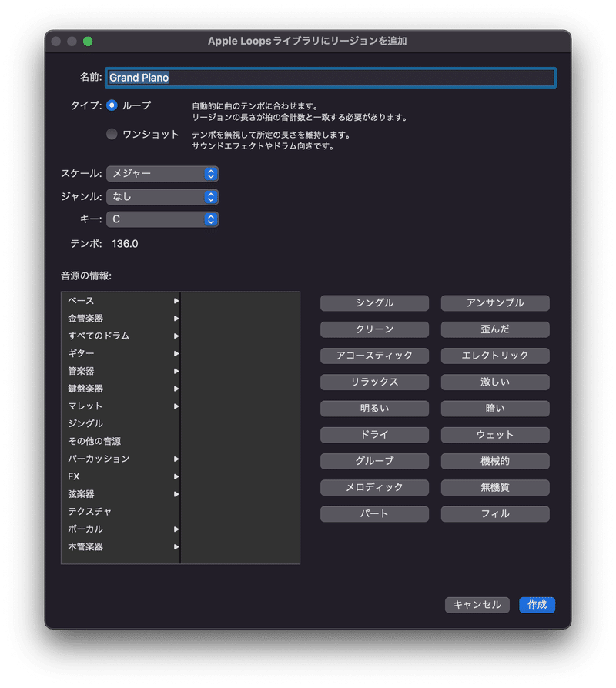Click the green zoom window button
The height and width of the screenshot is (688, 616).
[88, 42]
